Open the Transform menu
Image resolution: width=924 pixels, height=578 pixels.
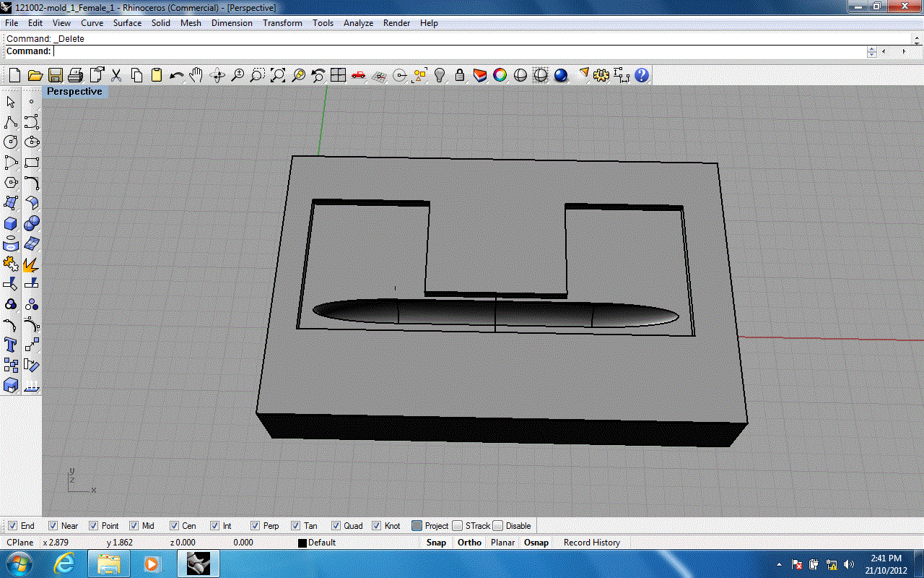coord(282,23)
